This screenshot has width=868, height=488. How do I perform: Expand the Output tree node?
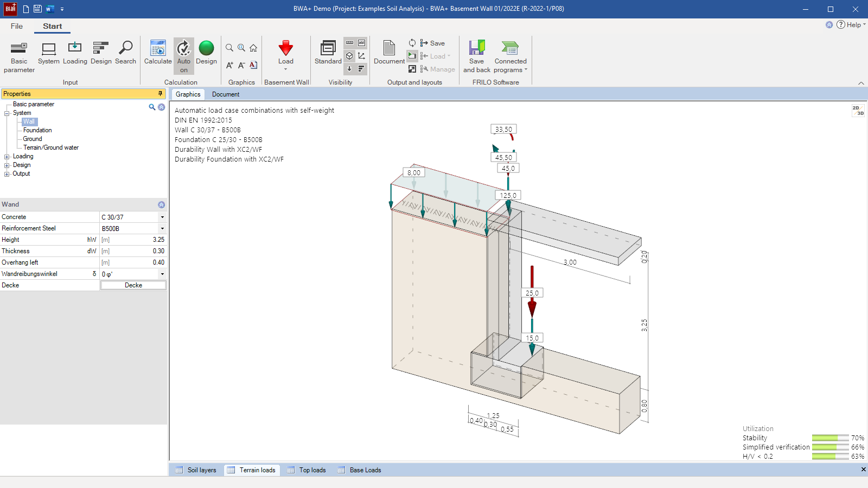(7, 174)
